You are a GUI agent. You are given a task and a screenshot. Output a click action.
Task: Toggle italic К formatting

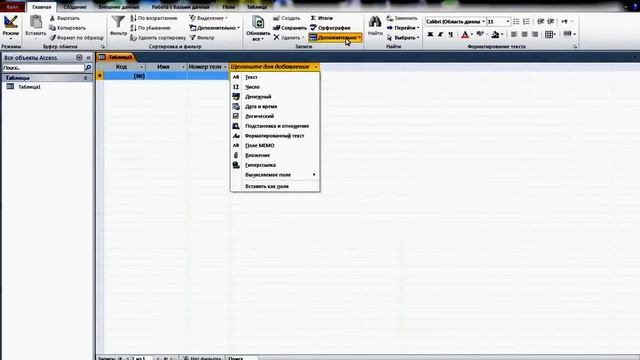pyautogui.click(x=440, y=35)
